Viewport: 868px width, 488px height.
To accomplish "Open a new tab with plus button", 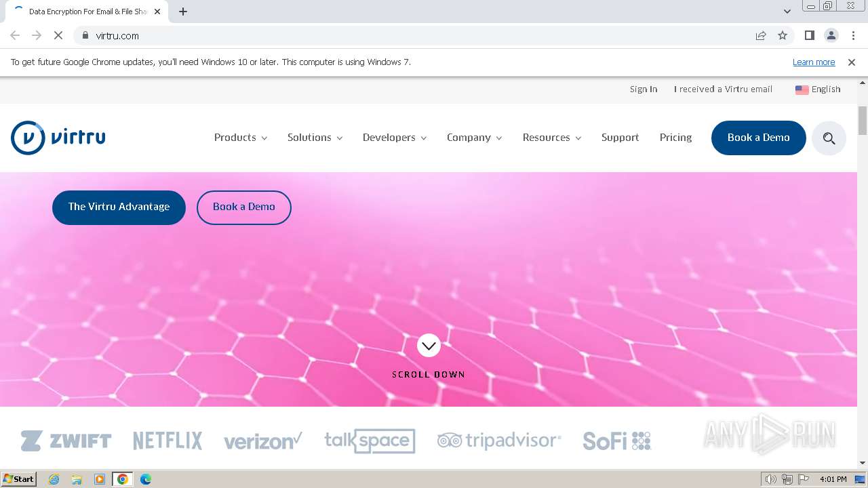I will [183, 12].
